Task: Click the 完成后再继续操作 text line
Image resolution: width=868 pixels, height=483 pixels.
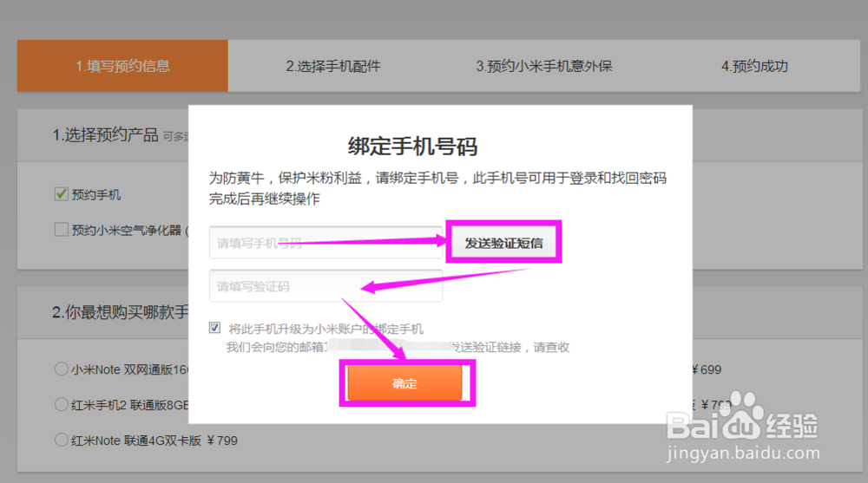Action: pyautogui.click(x=264, y=199)
